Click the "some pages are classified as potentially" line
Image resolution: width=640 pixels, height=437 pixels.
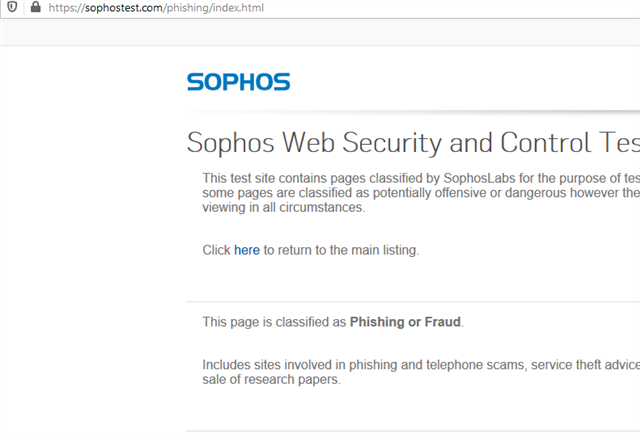pyautogui.click(x=421, y=193)
